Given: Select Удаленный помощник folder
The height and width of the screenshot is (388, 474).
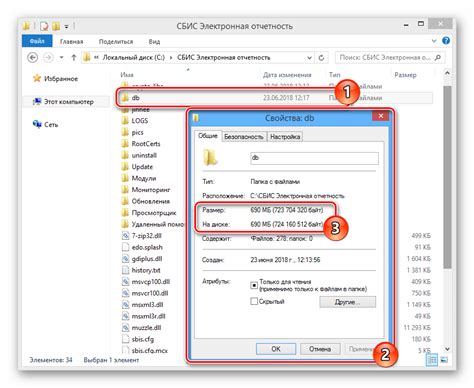Looking at the screenshot, I should [152, 224].
